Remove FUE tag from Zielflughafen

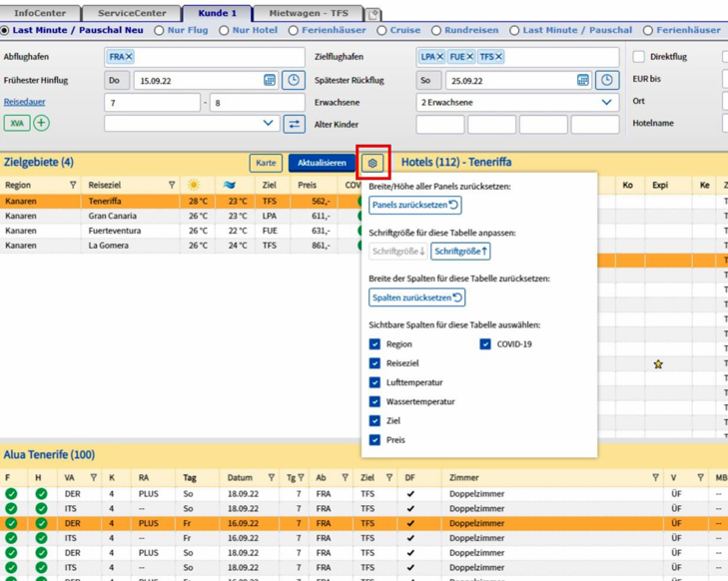(x=470, y=57)
